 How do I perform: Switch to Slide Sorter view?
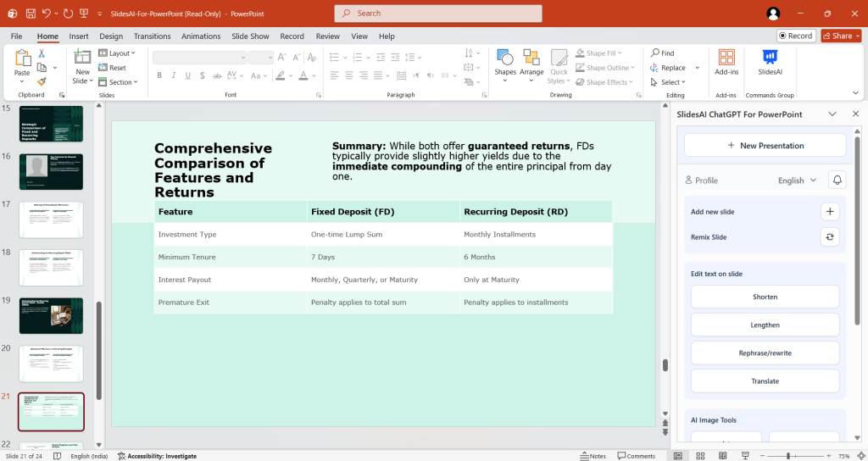[x=698, y=456]
